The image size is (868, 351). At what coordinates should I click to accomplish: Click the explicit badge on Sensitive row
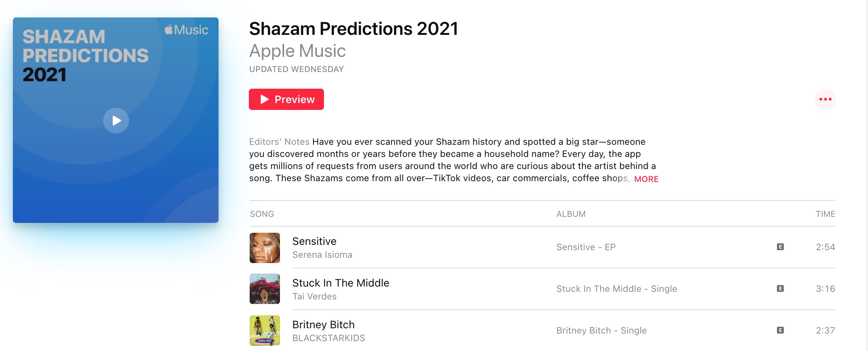click(x=780, y=247)
